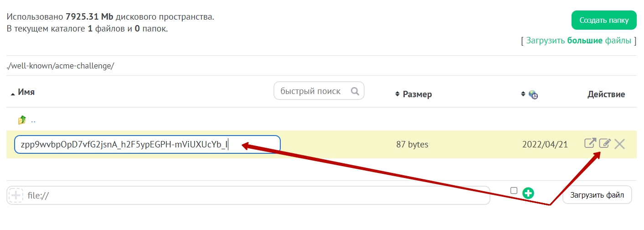Click the green "Создать папку" button
The image size is (644, 230).
pyautogui.click(x=603, y=21)
